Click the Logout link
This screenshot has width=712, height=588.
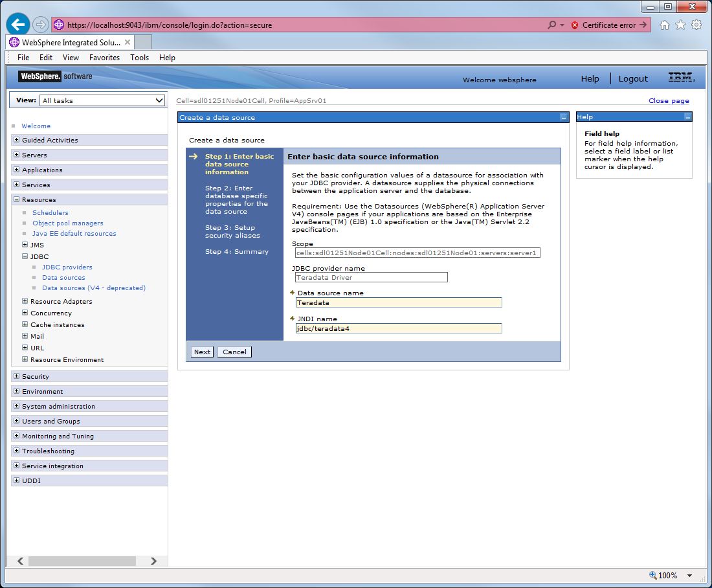click(633, 78)
